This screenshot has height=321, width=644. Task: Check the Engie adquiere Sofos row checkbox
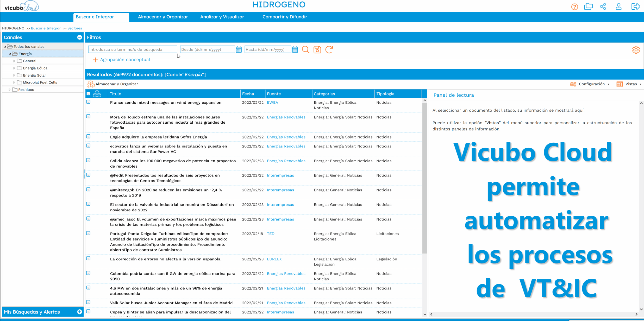point(88,136)
